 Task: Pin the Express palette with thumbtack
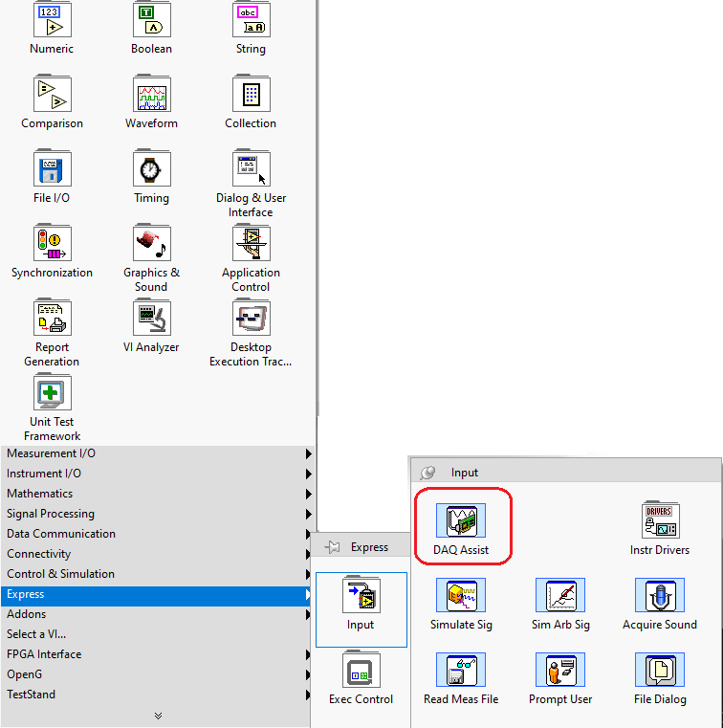(x=333, y=547)
